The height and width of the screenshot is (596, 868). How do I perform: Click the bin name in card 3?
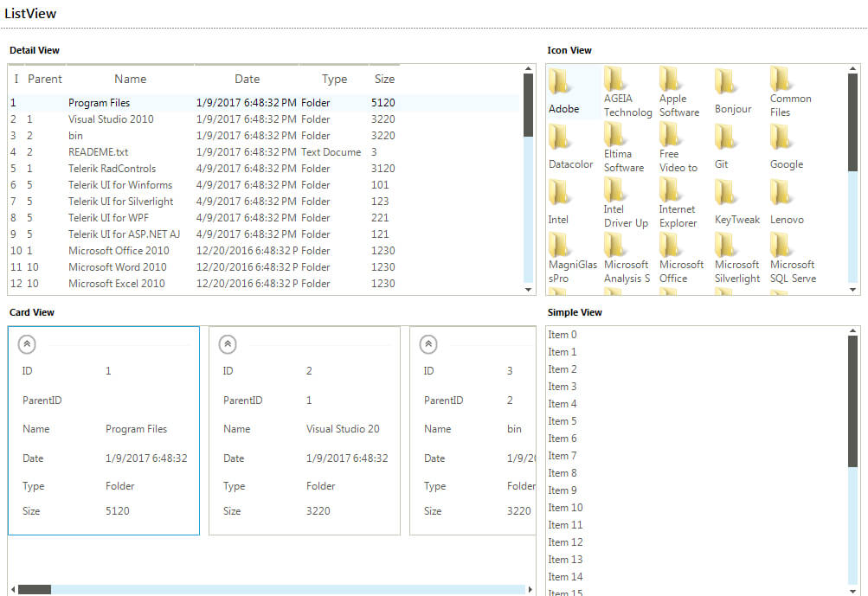point(514,429)
